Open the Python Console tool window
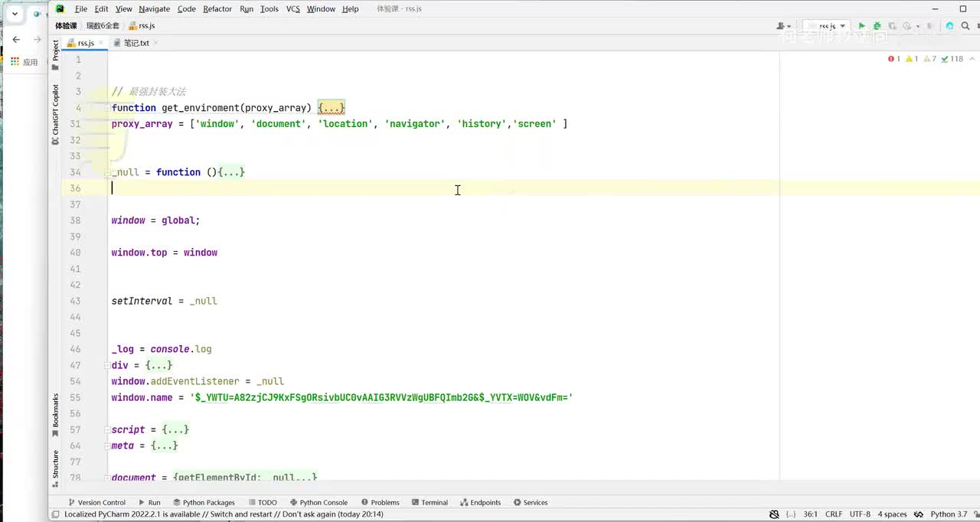 pyautogui.click(x=318, y=502)
